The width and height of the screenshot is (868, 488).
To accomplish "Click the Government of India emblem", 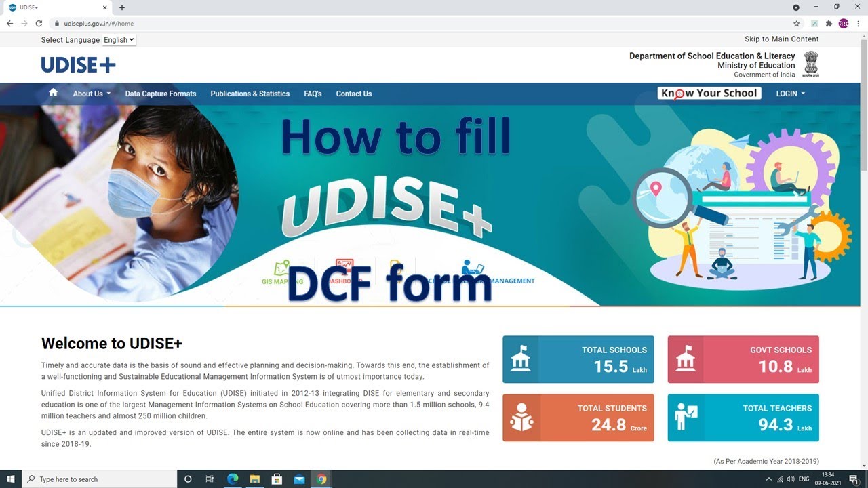I will pos(811,64).
